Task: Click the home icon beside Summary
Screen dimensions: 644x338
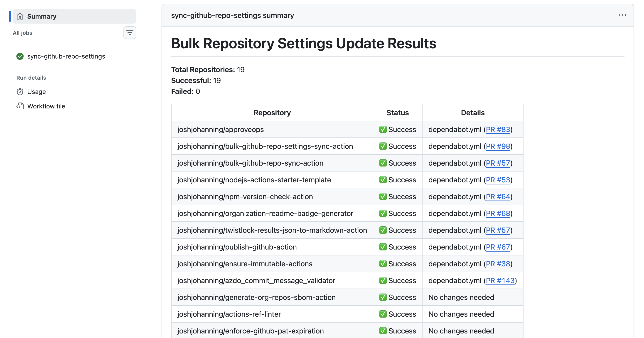Action: coord(20,16)
